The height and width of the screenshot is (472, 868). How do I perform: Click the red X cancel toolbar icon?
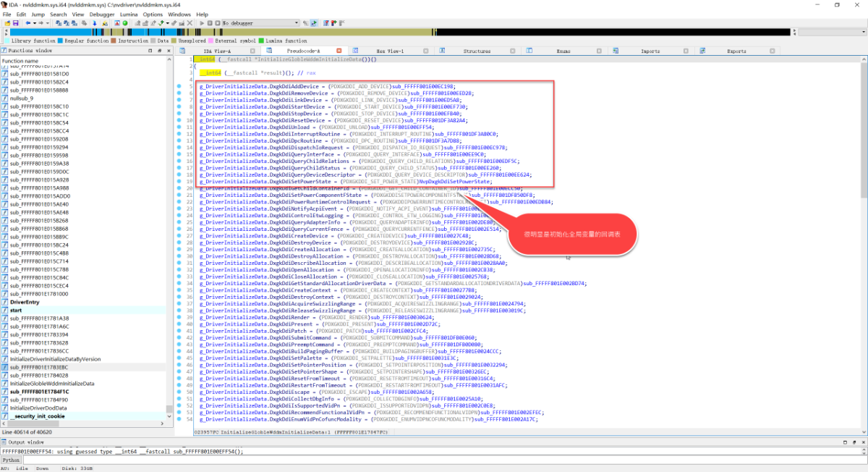pyautogui.click(x=190, y=23)
